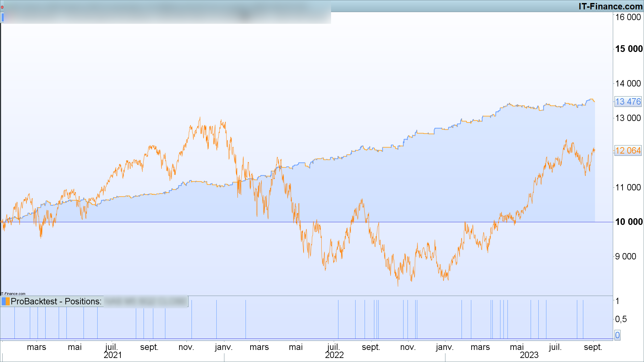Click the blue 0 value tag in positions panel

coord(617,335)
